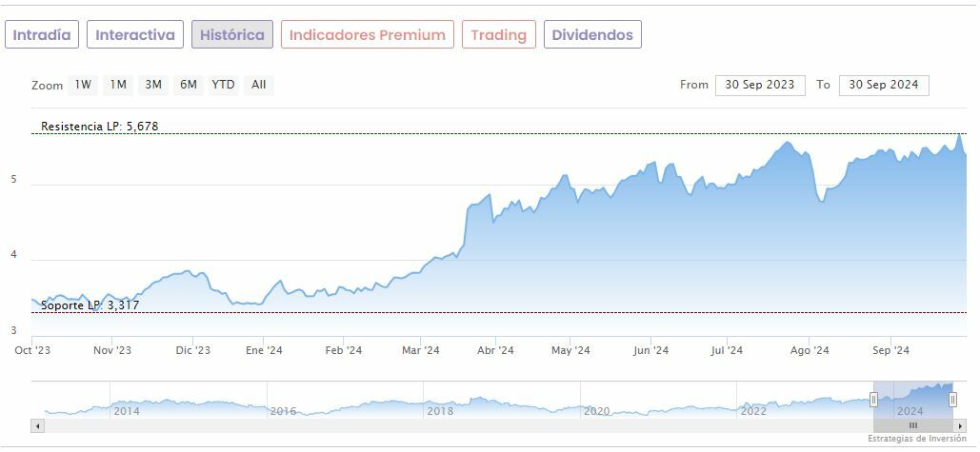Click the left navigator range handle
The image size is (980, 452).
pos(873,400)
